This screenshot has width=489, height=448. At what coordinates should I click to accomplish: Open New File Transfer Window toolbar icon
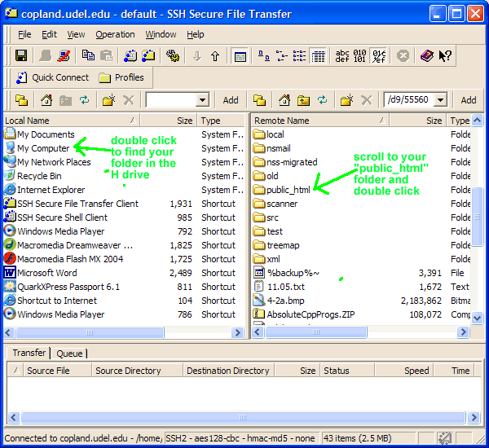click(148, 56)
